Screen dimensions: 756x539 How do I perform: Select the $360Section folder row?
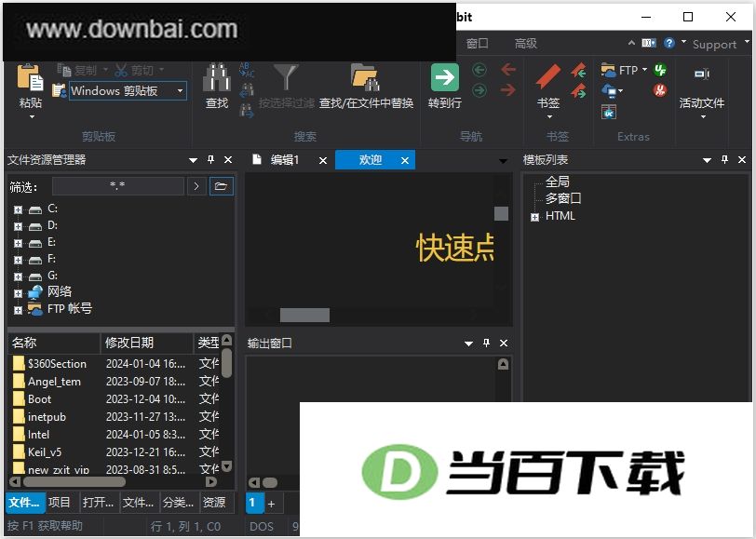pos(114,363)
